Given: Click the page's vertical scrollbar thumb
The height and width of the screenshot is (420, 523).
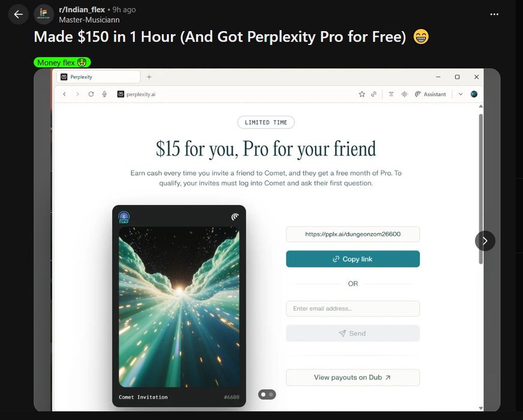Looking at the screenshot, I should point(480,189).
